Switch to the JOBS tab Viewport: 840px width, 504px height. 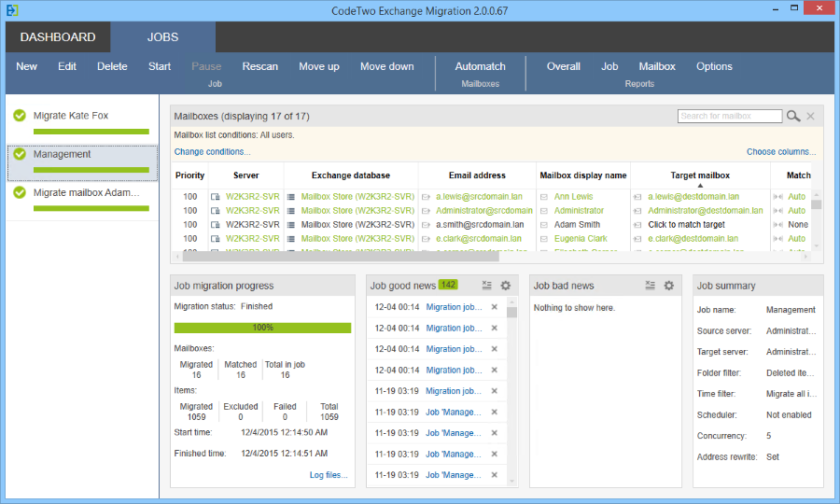pos(162,37)
